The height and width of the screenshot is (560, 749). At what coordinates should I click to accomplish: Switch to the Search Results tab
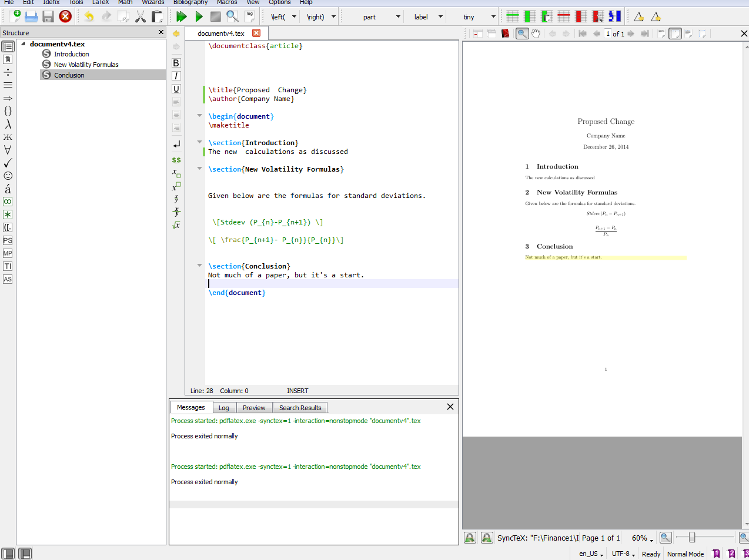pos(300,408)
